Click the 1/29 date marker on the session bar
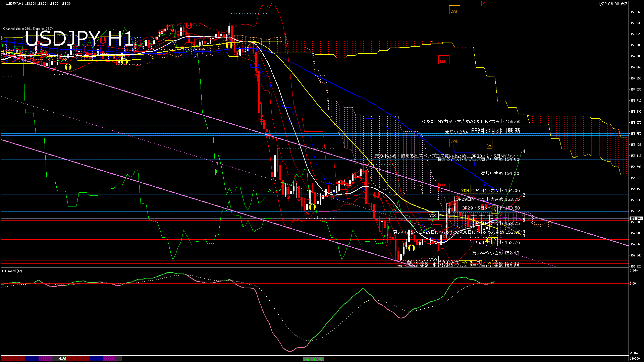 point(63,359)
